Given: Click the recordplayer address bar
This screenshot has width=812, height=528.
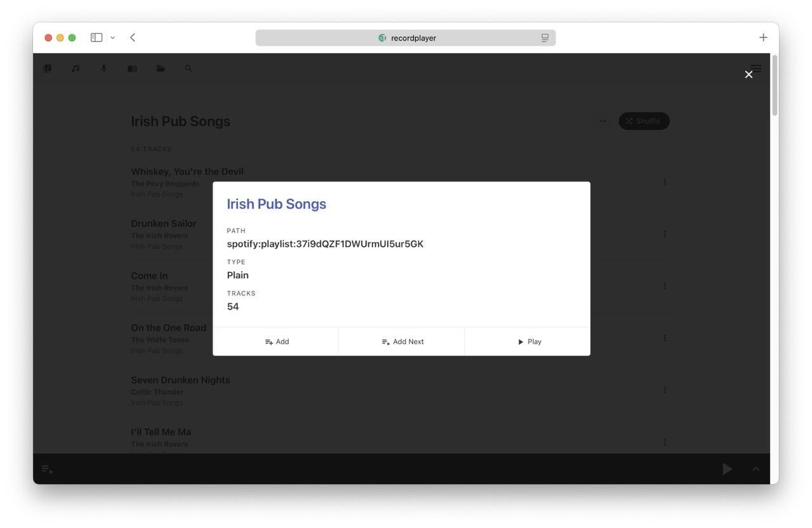Looking at the screenshot, I should pyautogui.click(x=405, y=37).
